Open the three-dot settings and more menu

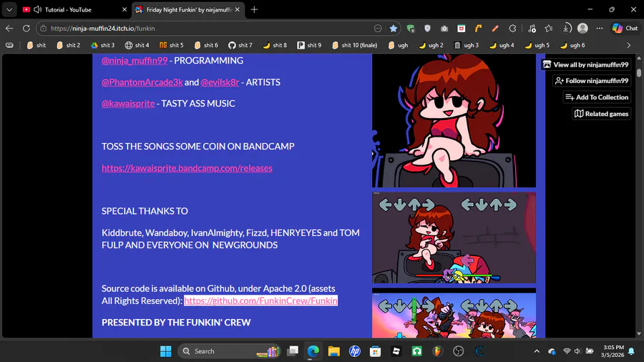(x=600, y=29)
